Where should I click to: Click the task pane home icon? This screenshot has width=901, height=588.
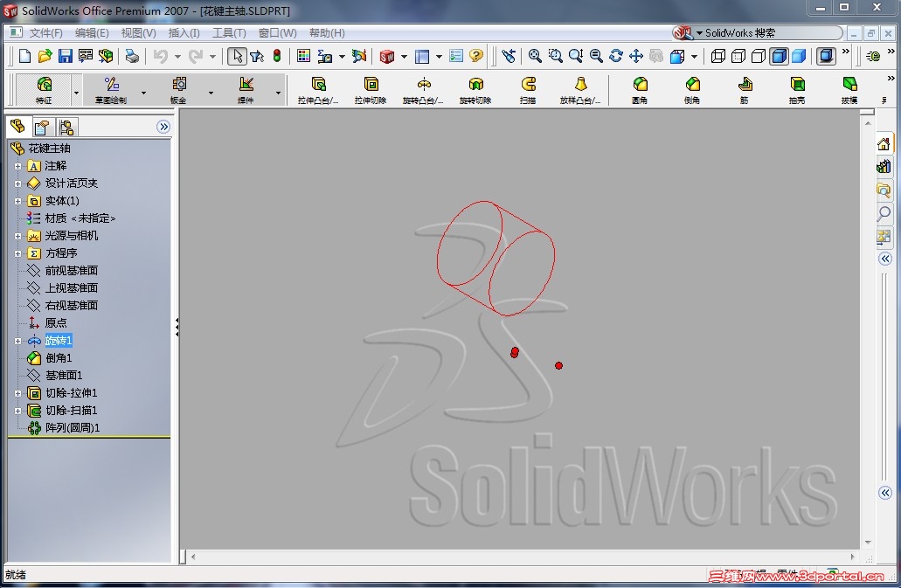coord(884,143)
